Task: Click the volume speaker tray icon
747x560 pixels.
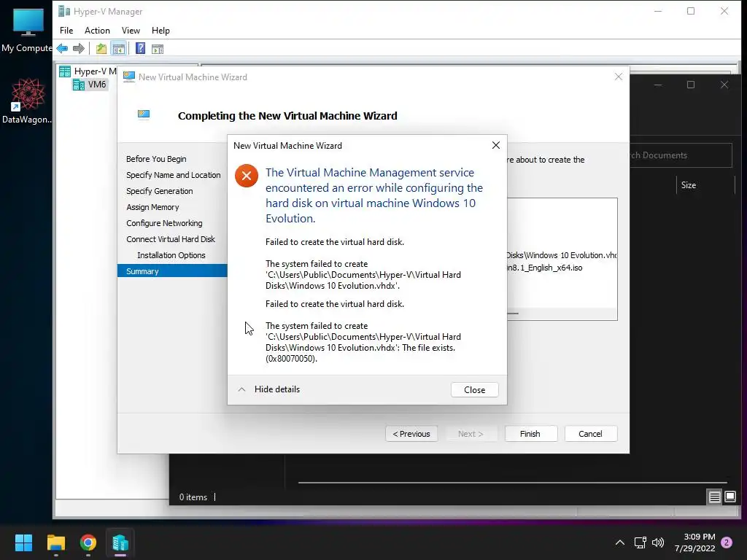Action: pyautogui.click(x=658, y=542)
